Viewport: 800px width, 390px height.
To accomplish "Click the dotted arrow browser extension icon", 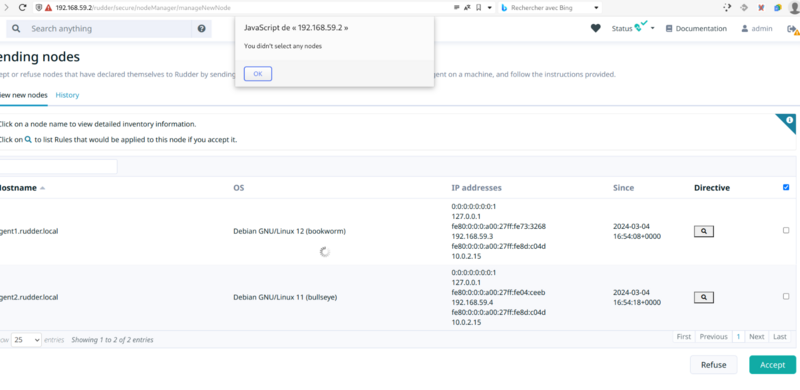I will (x=727, y=8).
